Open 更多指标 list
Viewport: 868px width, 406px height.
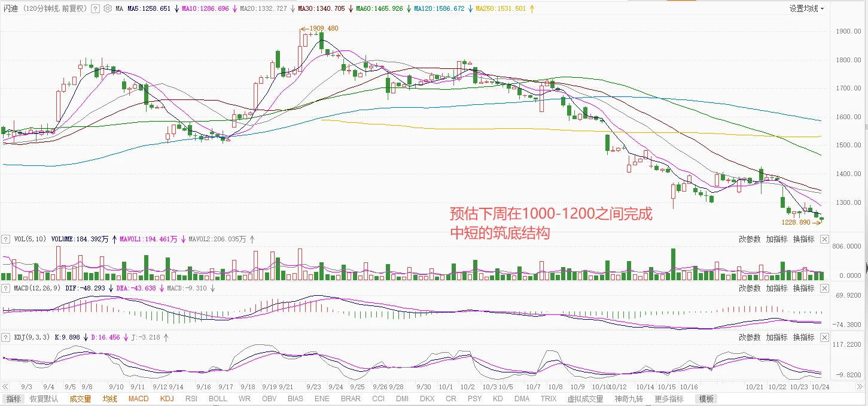click(669, 399)
